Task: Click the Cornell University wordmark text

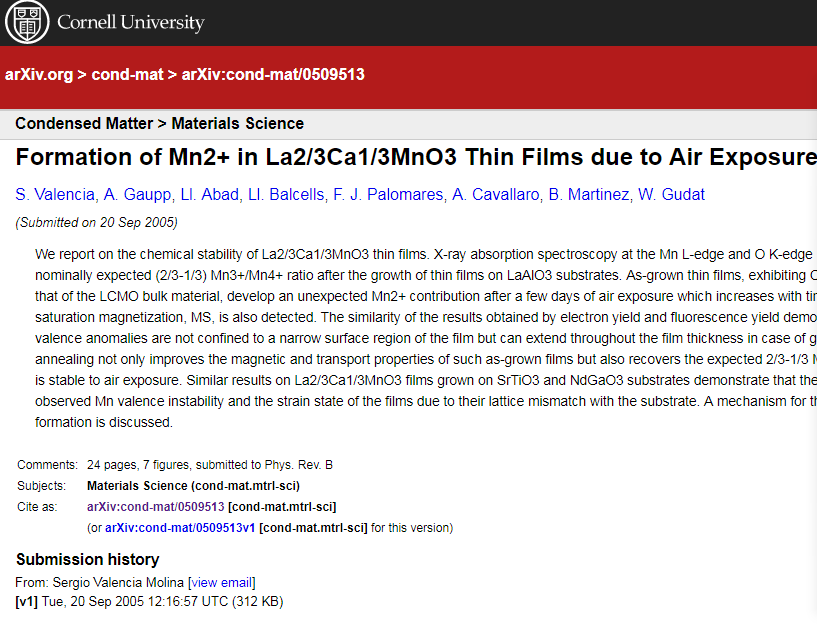Action: [x=130, y=22]
